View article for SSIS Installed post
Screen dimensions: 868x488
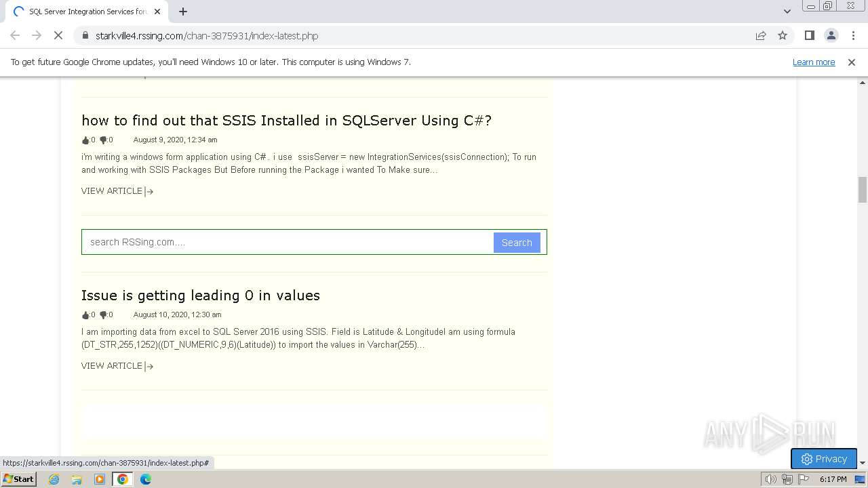point(117,191)
